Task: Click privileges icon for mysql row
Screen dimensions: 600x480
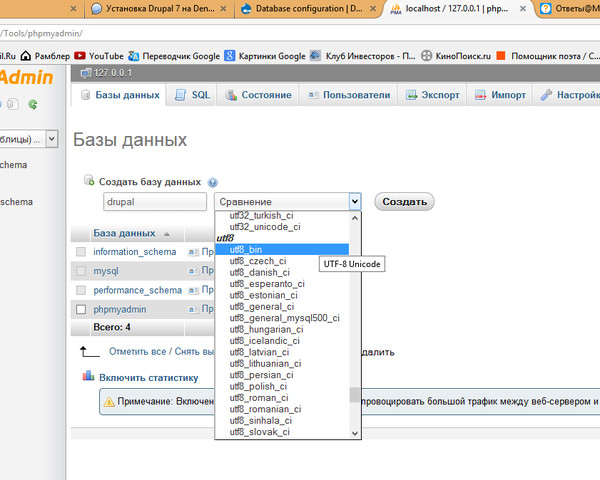Action: click(x=193, y=271)
